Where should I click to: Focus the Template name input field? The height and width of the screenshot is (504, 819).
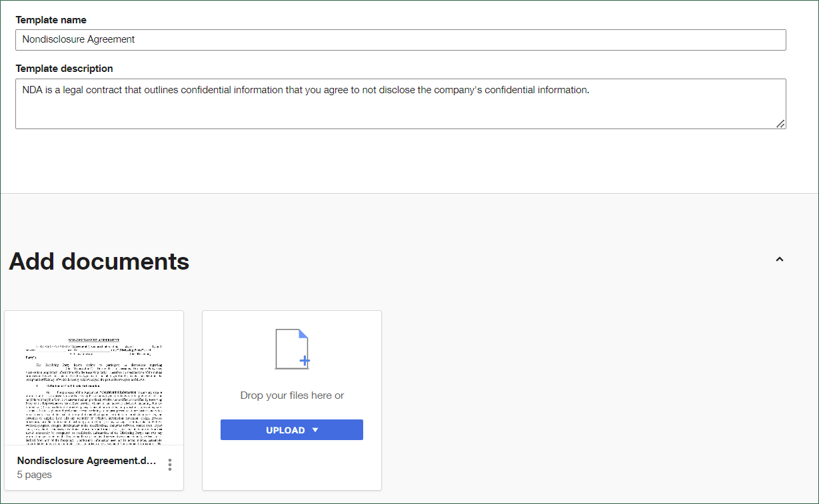[401, 40]
